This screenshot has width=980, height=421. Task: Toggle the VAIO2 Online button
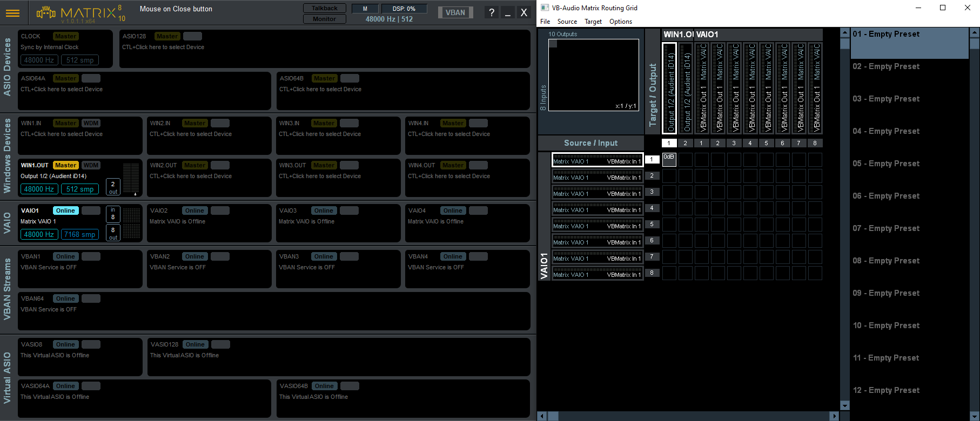click(194, 210)
